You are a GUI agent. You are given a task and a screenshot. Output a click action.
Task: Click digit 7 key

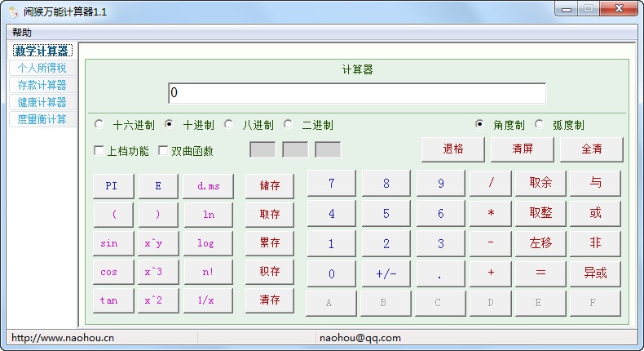point(332,184)
